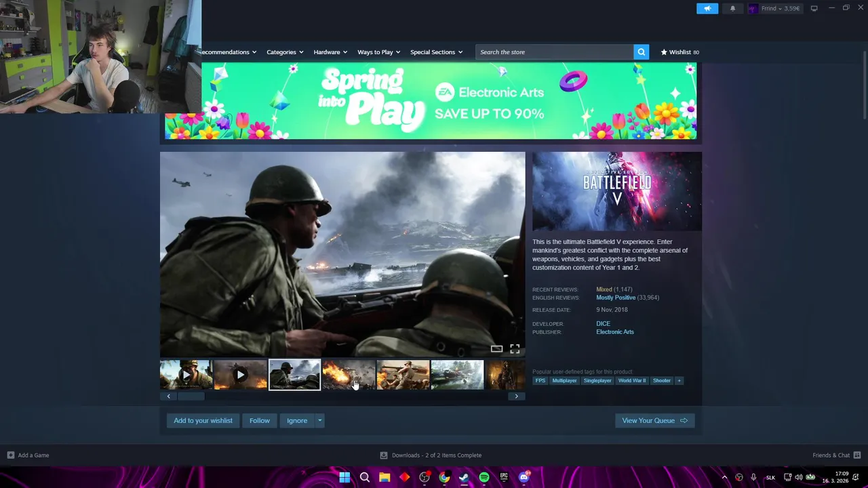This screenshot has height=488, width=868.
Task: Open Friends & Chat panel
Action: [x=837, y=455]
